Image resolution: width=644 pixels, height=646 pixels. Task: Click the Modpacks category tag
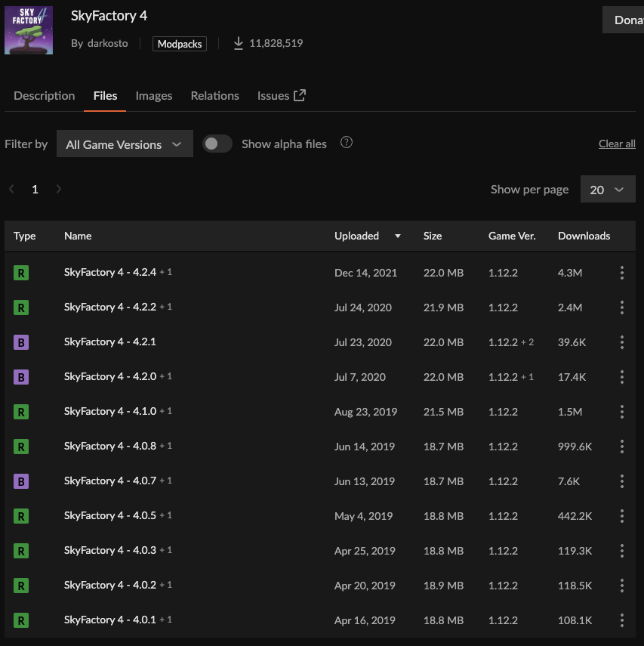180,44
